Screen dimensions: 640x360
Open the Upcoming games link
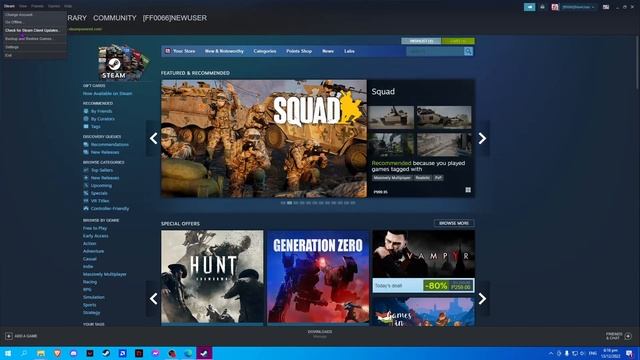[101, 186]
